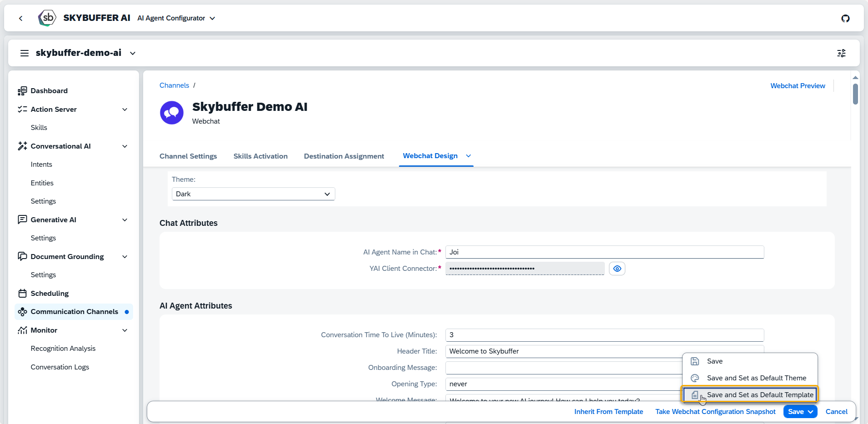Open Conversation Logs in sidebar
This screenshot has height=424, width=868.
coord(60,367)
